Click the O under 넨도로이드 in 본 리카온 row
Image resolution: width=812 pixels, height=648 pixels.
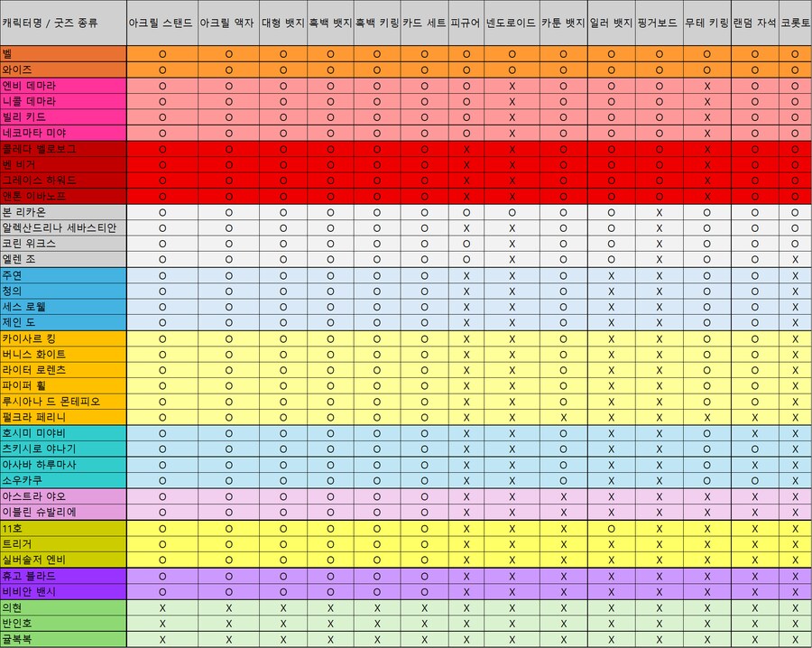(512, 212)
